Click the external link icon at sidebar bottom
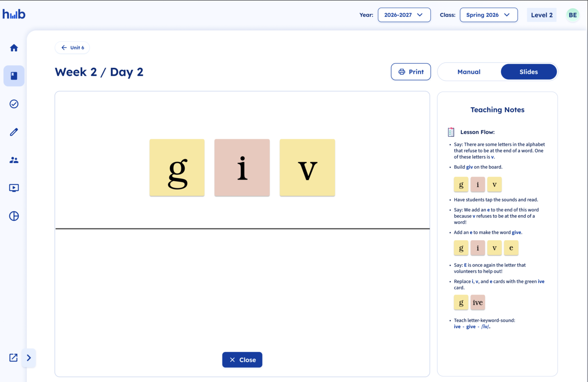The height and width of the screenshot is (382, 588). pyautogui.click(x=14, y=358)
